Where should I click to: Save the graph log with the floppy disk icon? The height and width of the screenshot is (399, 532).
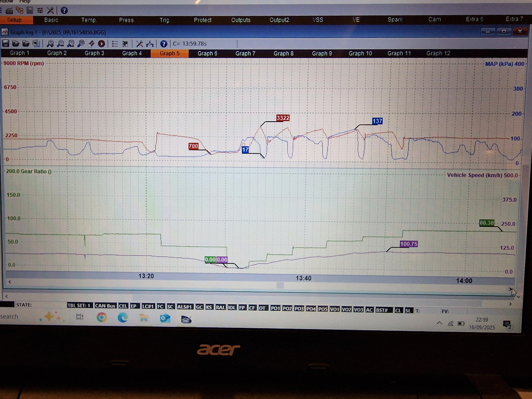point(6,43)
